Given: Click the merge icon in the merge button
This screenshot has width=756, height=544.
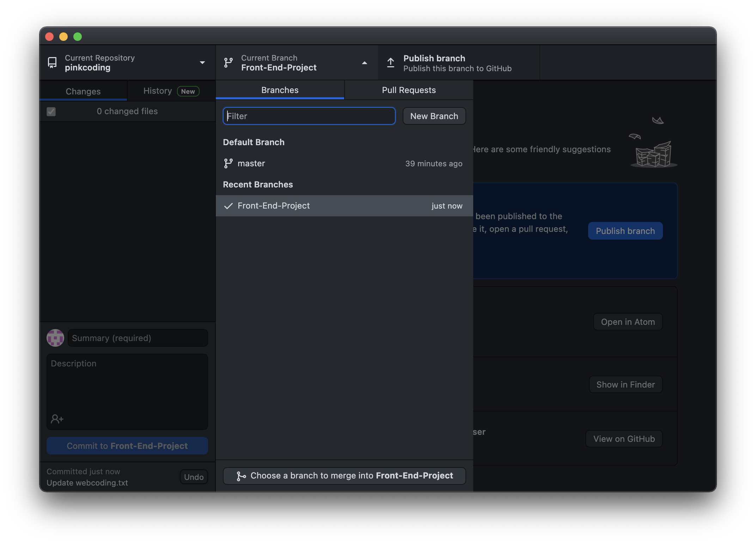Looking at the screenshot, I should (x=241, y=476).
